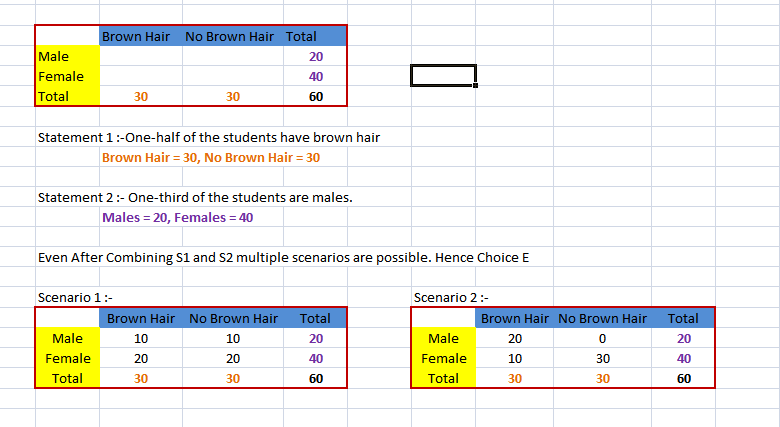Click the Scenario 2 label
Image resolution: width=780 pixels, height=427 pixels.
450,297
